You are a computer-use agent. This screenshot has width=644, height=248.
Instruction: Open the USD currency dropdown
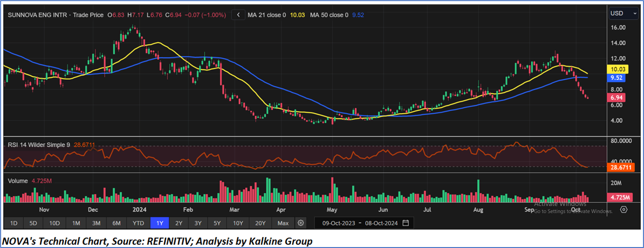point(624,14)
